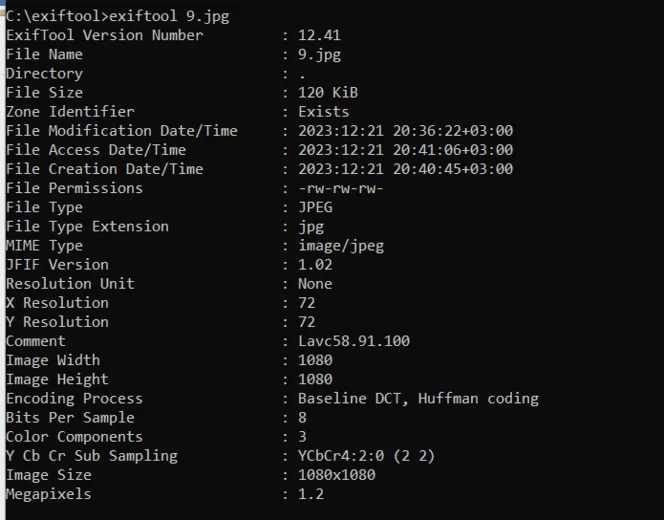The image size is (664, 520).
Task: Click the Resolution Unit value None
Action: pyautogui.click(x=315, y=284)
